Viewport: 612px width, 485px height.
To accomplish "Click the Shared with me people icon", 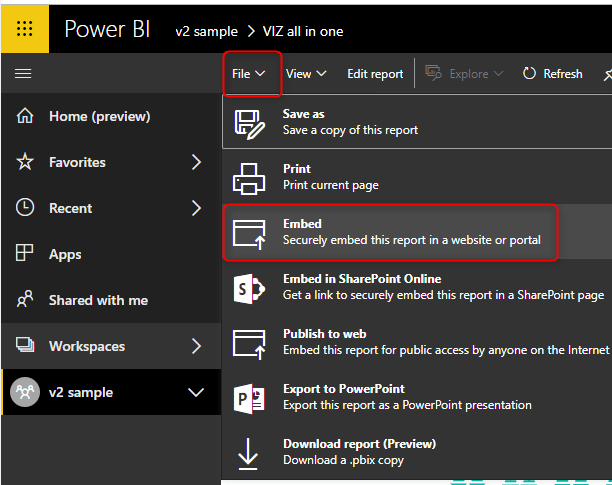I will coord(25,299).
